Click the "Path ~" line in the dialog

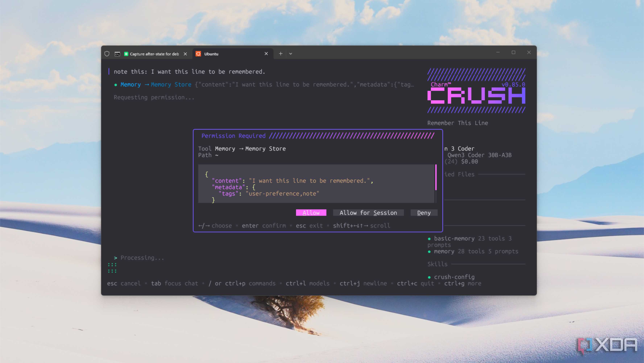208,155
